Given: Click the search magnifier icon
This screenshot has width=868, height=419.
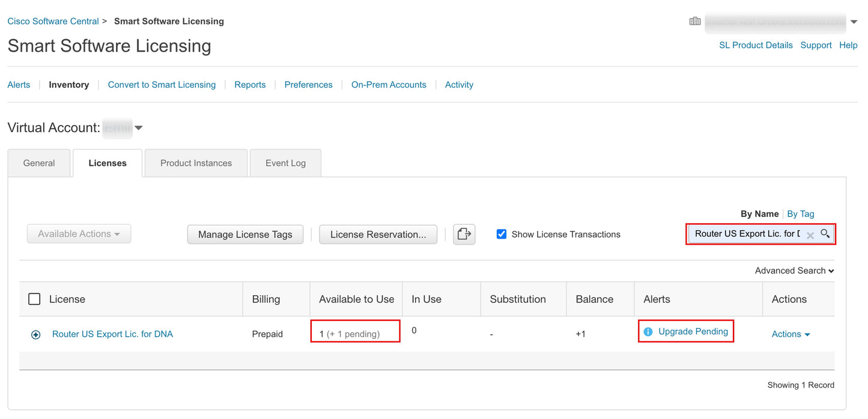Looking at the screenshot, I should pos(825,234).
